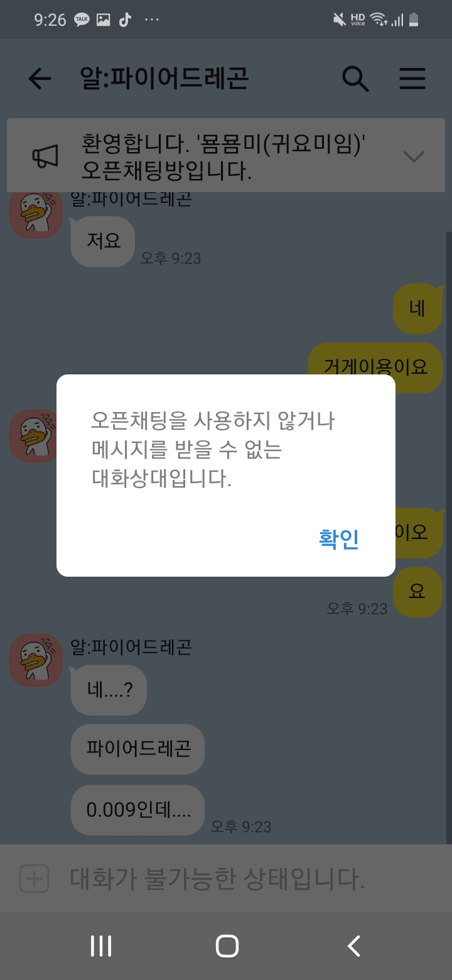Tap the 0.009인데.... message bubble
The width and height of the screenshot is (452, 980).
[x=137, y=810]
